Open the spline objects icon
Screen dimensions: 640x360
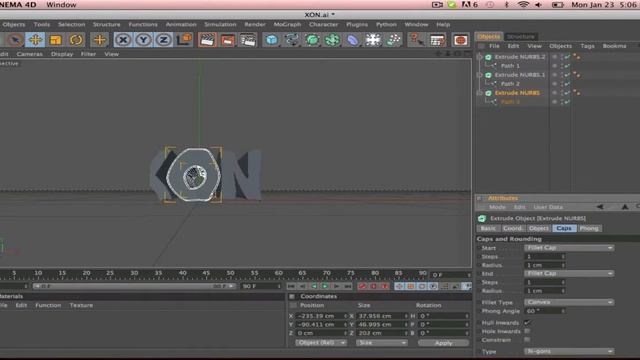click(x=292, y=40)
